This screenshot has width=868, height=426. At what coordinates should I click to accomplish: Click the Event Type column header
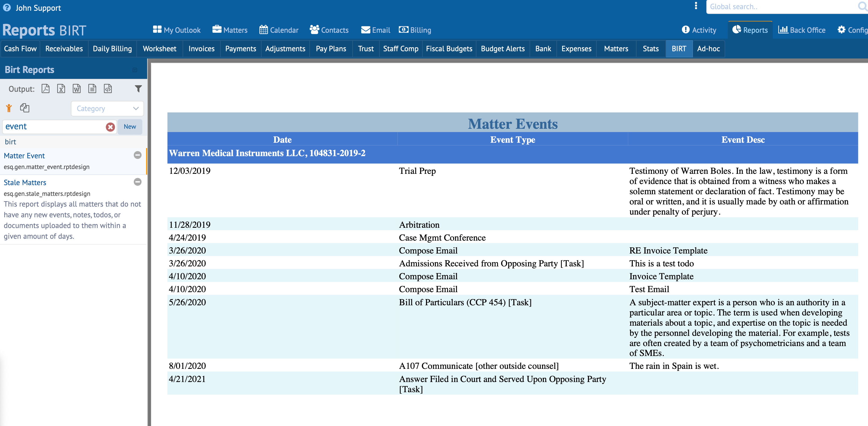512,140
